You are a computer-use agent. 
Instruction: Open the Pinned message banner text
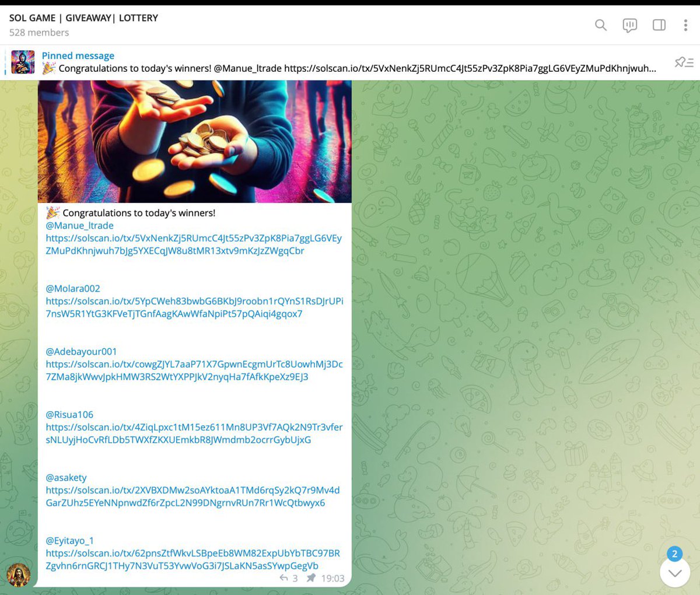point(349,62)
